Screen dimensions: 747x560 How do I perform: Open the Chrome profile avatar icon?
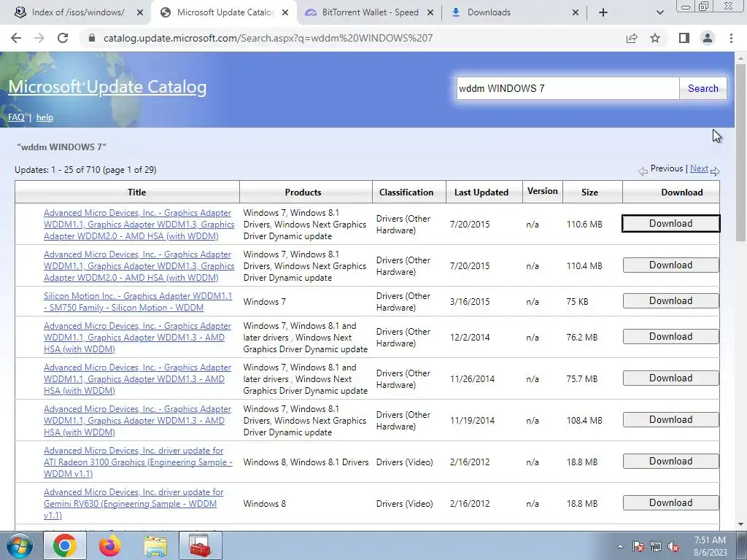(708, 38)
